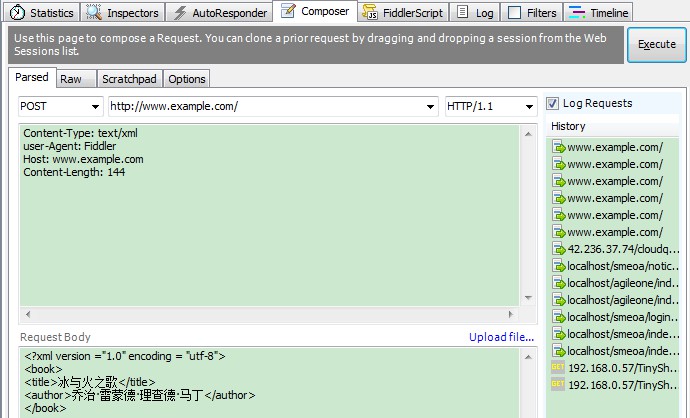Click Request Body scrollbar up arrow

click(x=529, y=357)
